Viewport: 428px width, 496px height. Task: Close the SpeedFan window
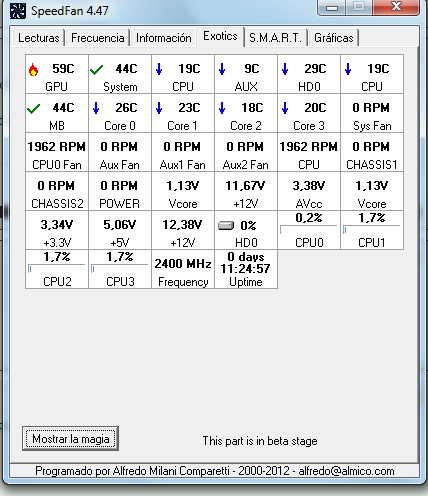(x=396, y=7)
